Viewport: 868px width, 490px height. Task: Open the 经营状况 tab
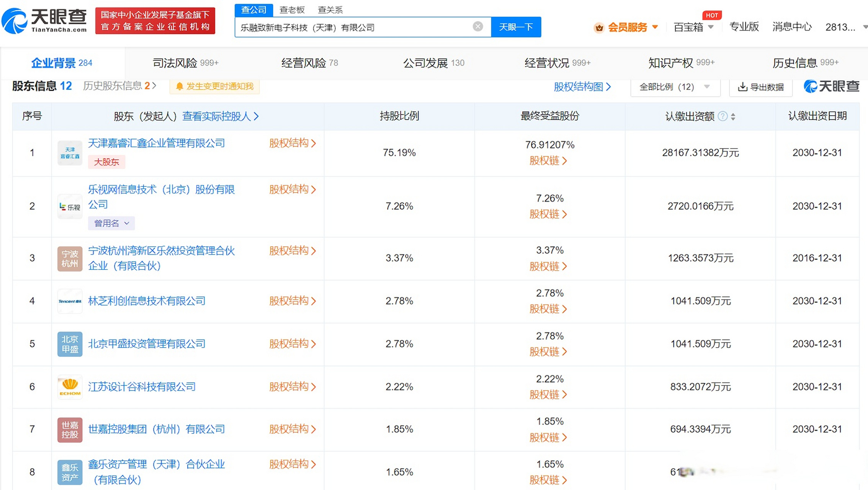557,63
